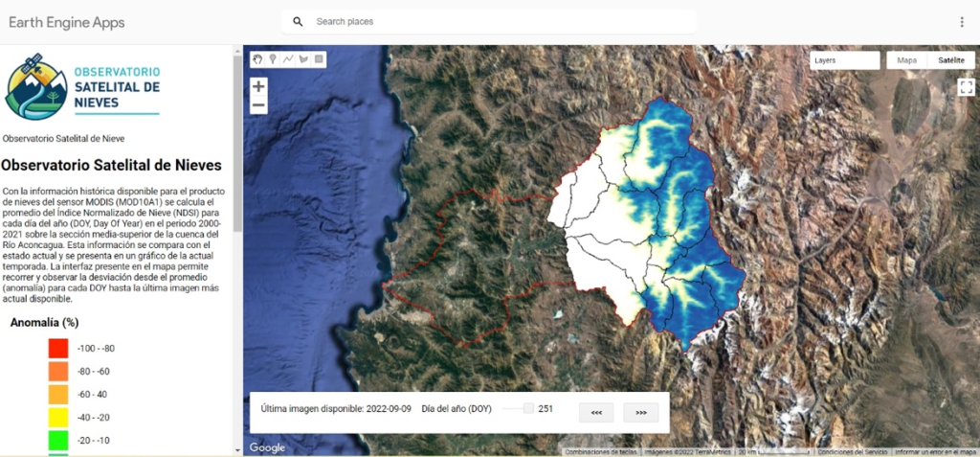Click the day of year slider handle
This screenshot has height=457, width=980.
(529, 409)
